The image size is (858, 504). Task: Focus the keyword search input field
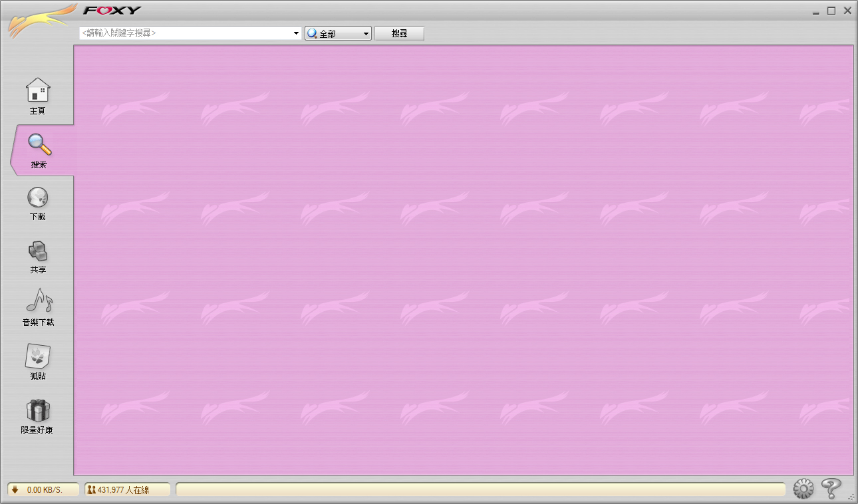coord(186,33)
